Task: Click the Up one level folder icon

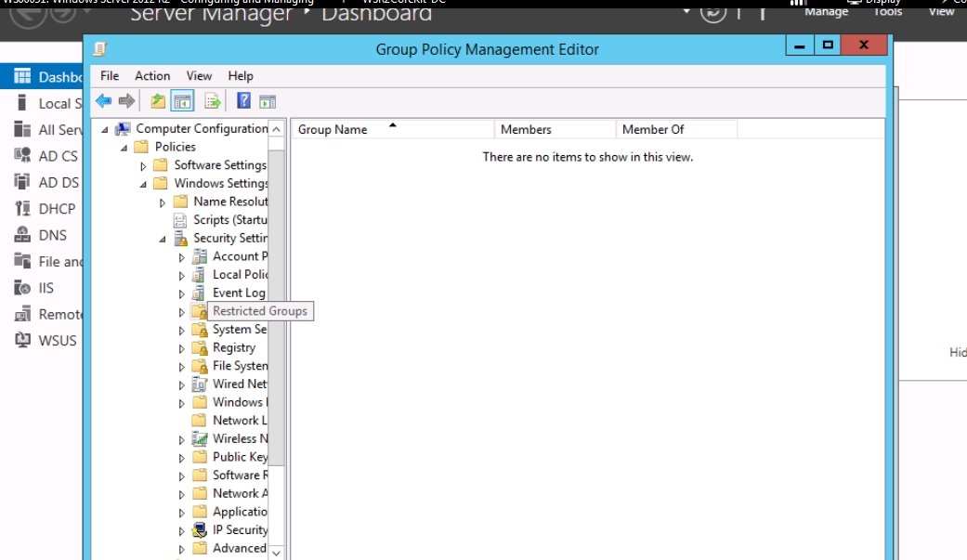Action: click(158, 101)
